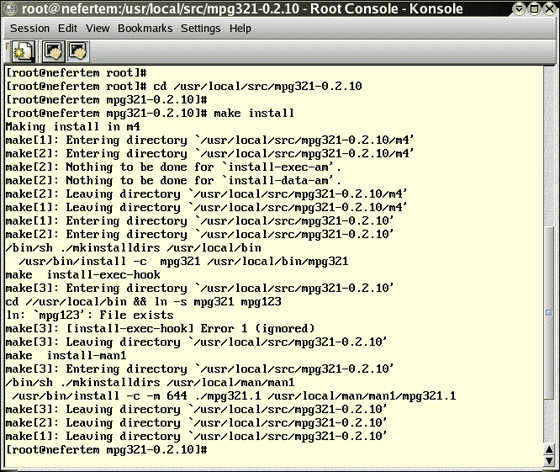Open the Bookmarks menu

coord(145,28)
